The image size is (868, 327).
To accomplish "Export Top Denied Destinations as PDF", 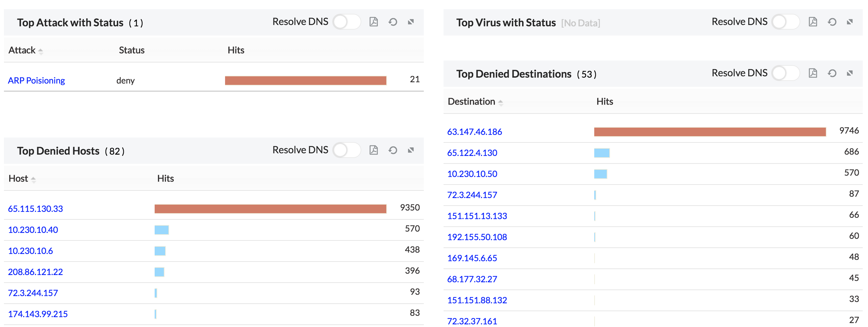I will coord(813,73).
